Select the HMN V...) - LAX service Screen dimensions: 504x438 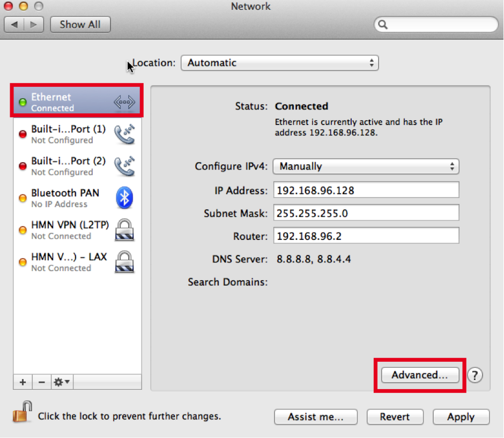click(x=77, y=261)
